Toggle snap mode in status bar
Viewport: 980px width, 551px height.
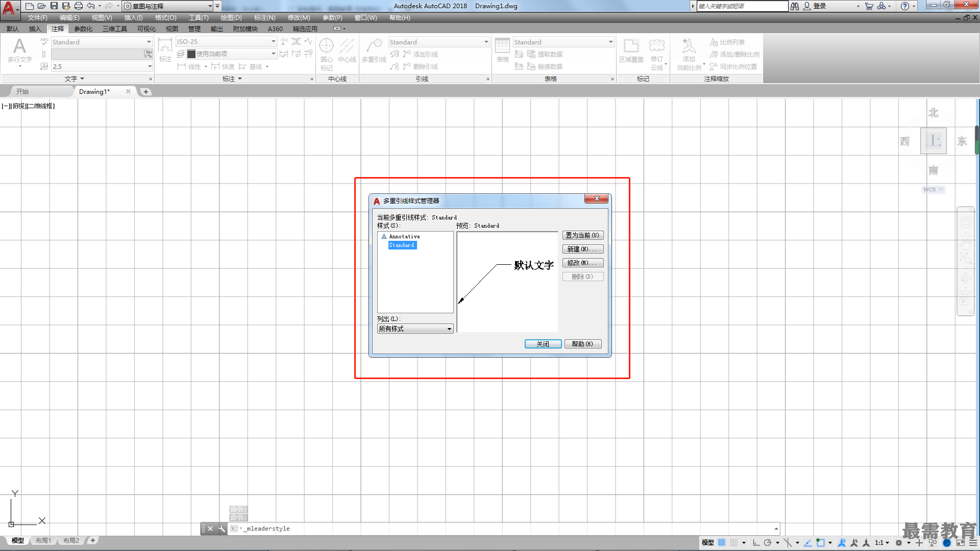[733, 543]
